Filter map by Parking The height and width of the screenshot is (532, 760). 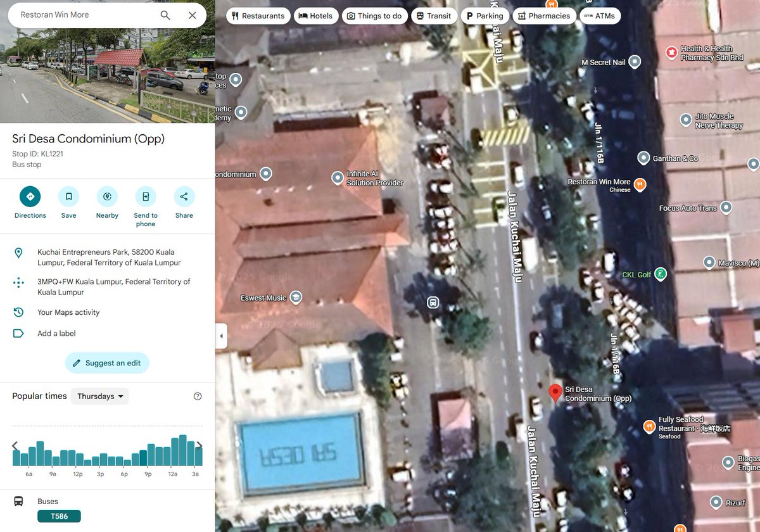[484, 16]
